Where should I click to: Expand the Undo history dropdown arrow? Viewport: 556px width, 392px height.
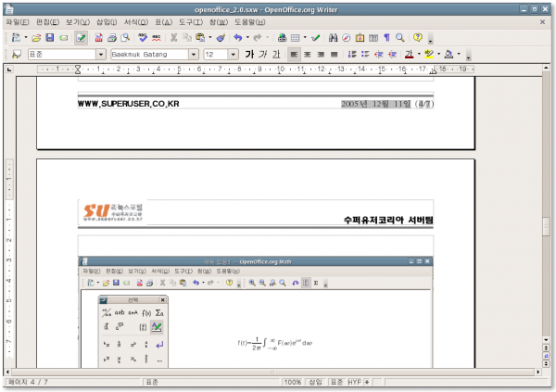(247, 38)
